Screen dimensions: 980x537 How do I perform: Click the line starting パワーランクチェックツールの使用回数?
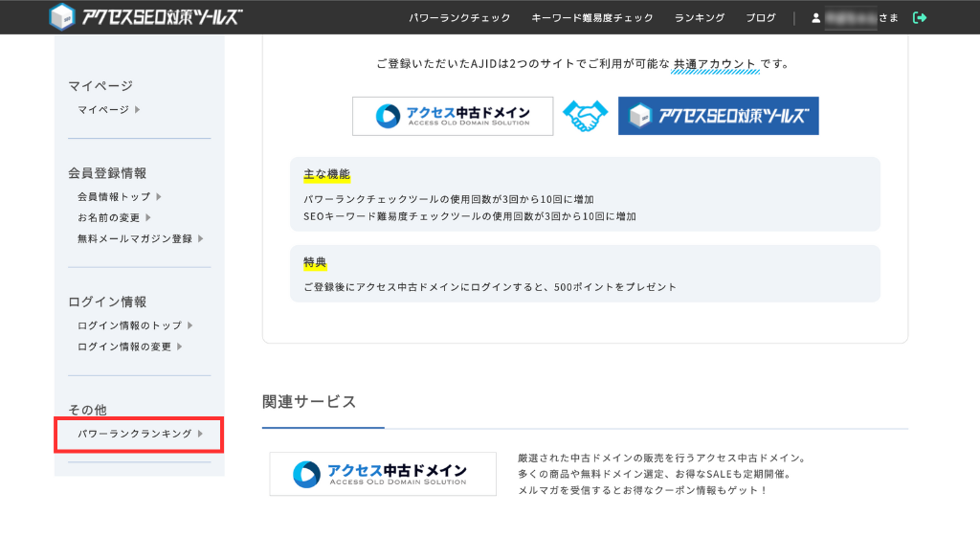(x=448, y=199)
